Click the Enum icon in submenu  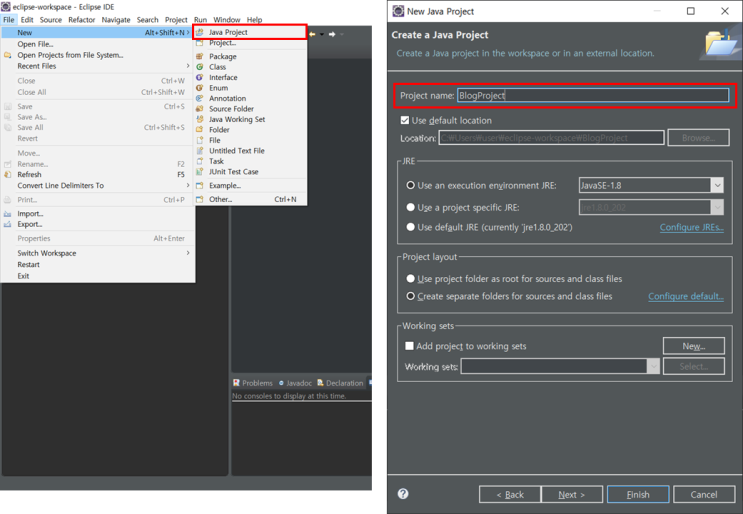[200, 88]
